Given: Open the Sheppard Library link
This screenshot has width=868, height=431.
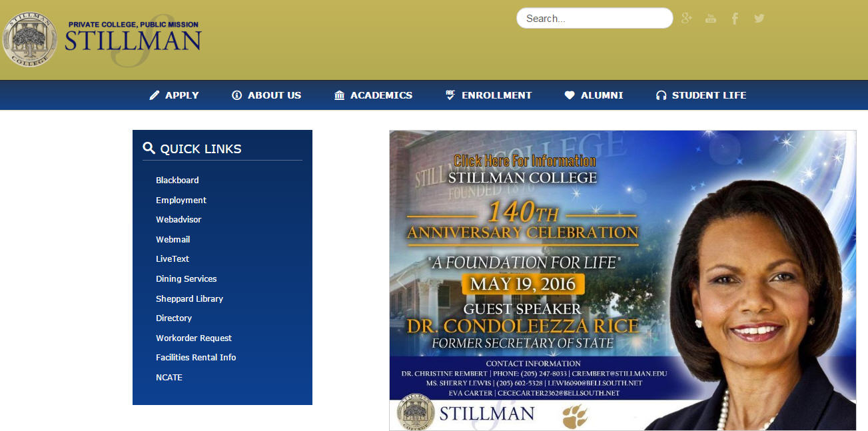Looking at the screenshot, I should tap(189, 299).
